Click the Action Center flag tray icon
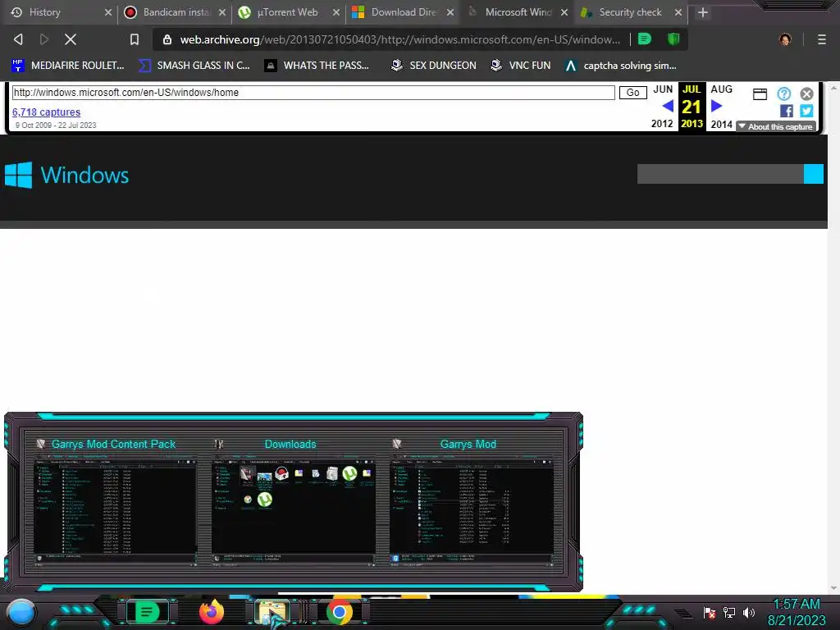 pyautogui.click(x=710, y=612)
